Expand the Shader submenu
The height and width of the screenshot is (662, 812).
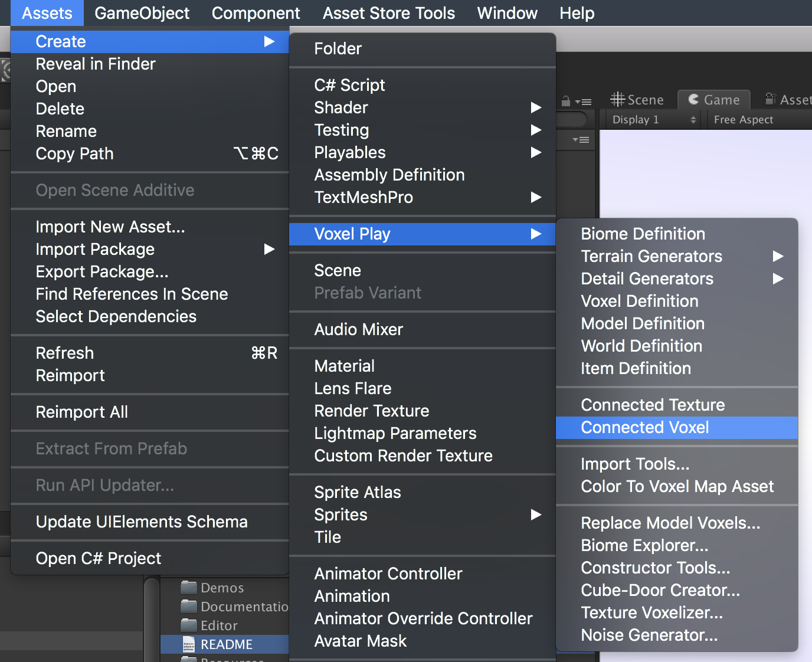pyautogui.click(x=423, y=107)
